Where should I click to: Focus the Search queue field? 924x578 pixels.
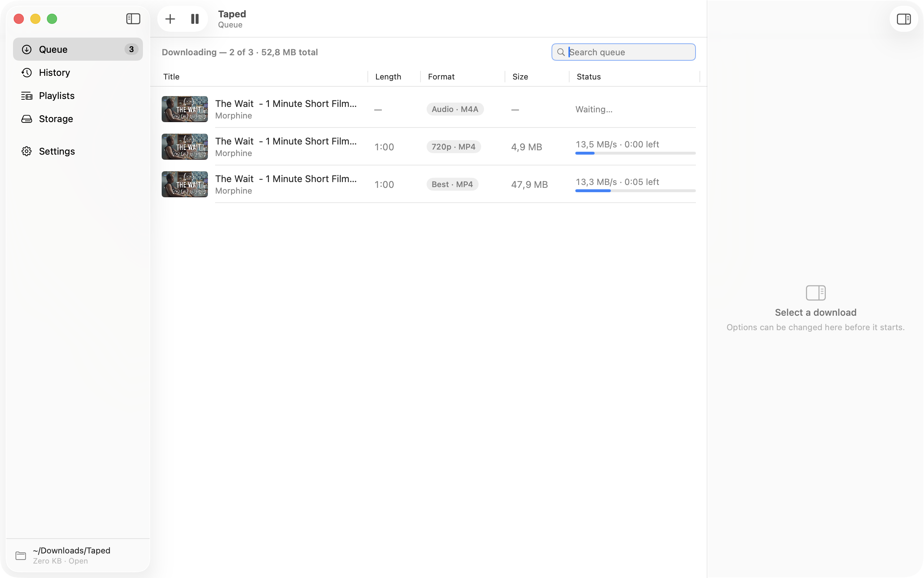tap(623, 52)
